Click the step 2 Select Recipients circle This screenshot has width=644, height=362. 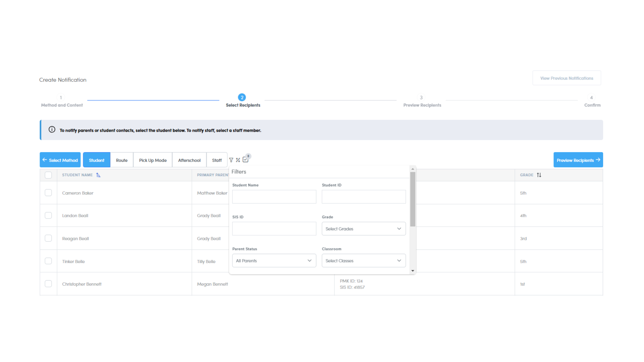[x=242, y=98]
